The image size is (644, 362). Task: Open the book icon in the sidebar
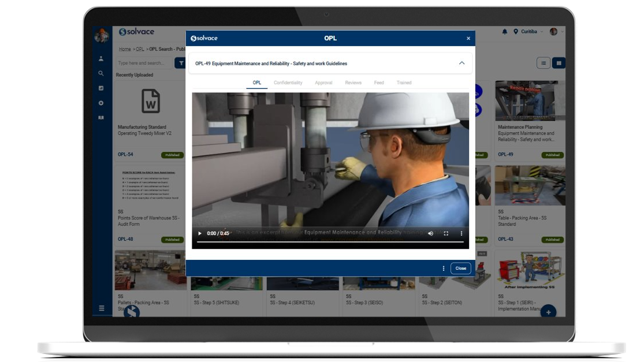(101, 118)
